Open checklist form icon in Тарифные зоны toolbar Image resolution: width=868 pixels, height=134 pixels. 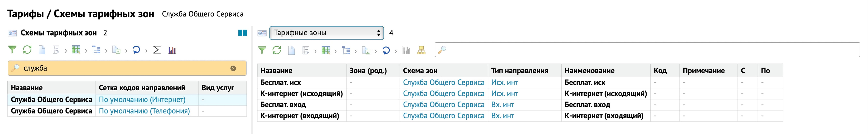pos(306,50)
